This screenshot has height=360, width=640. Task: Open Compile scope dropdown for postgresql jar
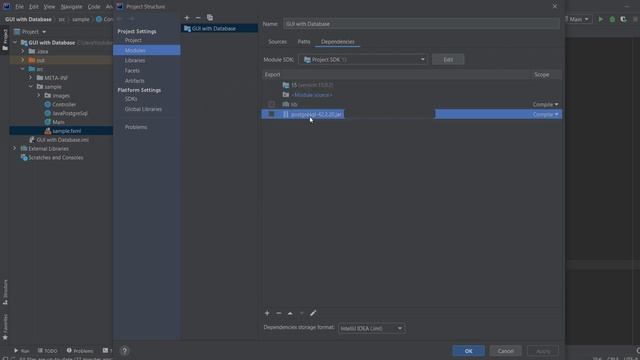(x=545, y=114)
